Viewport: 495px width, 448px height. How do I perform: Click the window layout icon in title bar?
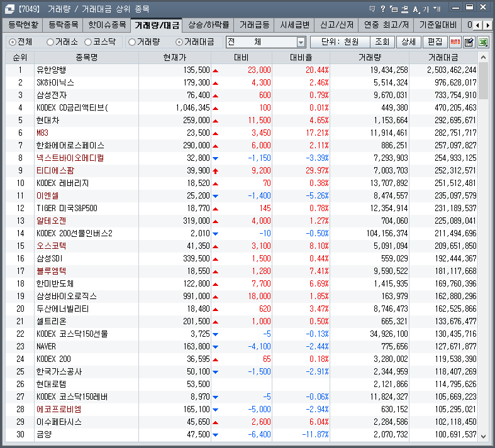click(x=394, y=9)
